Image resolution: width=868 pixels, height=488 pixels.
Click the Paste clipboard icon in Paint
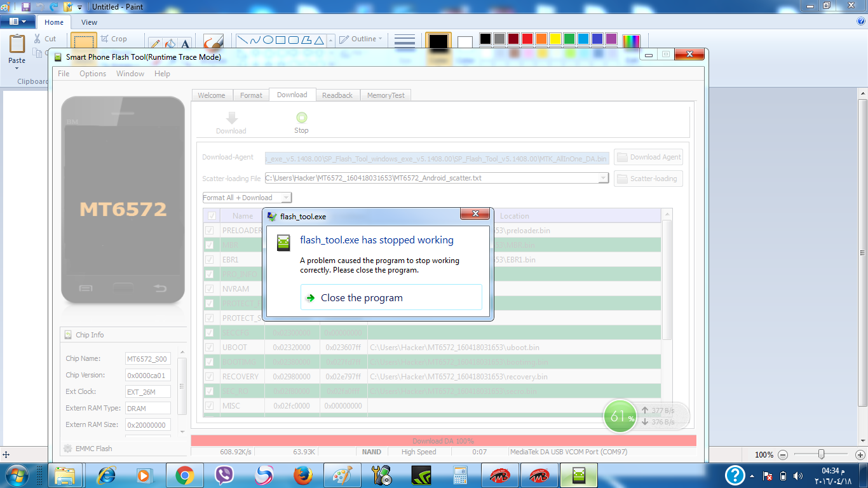(17, 43)
